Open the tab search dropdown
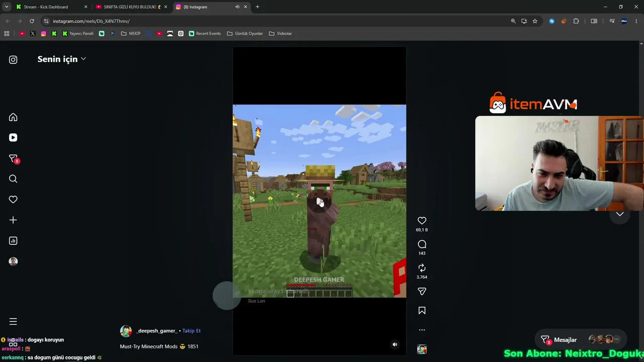644x362 pixels. click(7, 7)
